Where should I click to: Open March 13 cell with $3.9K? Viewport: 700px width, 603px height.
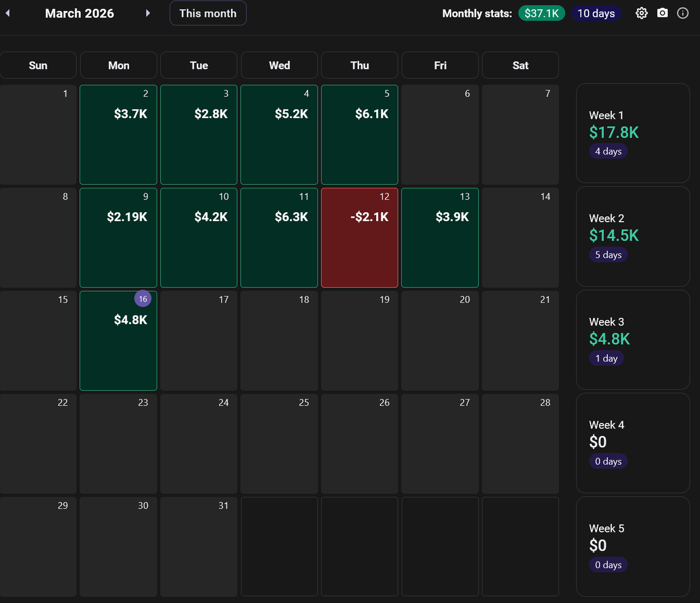440,238
